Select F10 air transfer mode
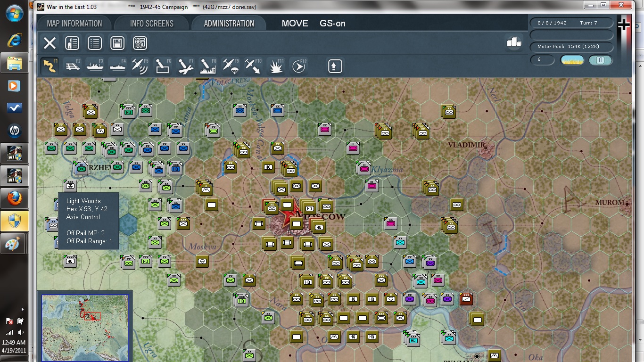The width and height of the screenshot is (644, 362). click(253, 66)
